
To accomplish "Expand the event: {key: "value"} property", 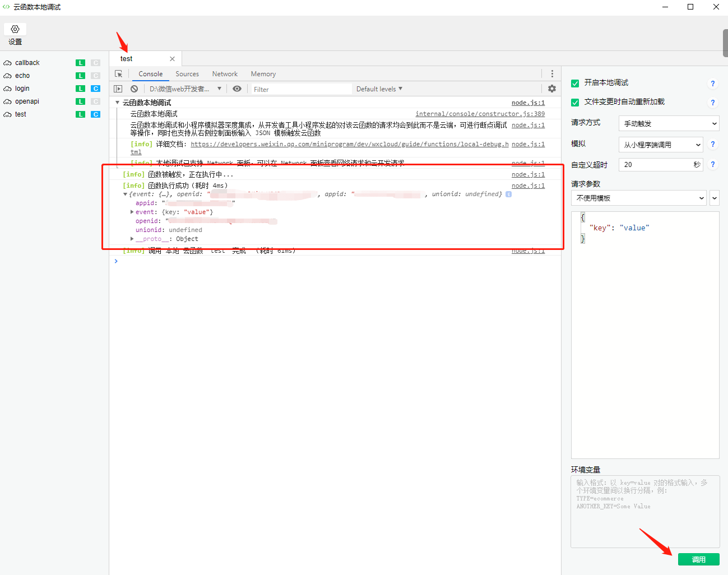I will click(x=132, y=212).
